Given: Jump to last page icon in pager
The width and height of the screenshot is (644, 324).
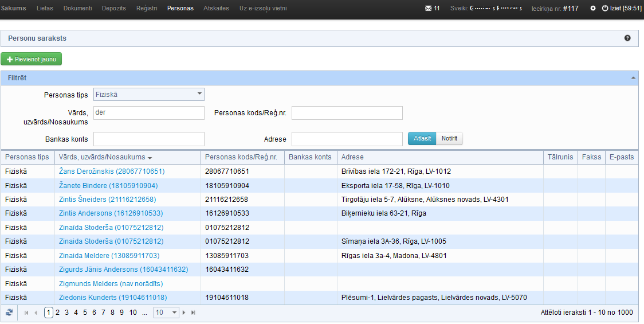Looking at the screenshot, I should (x=193, y=313).
